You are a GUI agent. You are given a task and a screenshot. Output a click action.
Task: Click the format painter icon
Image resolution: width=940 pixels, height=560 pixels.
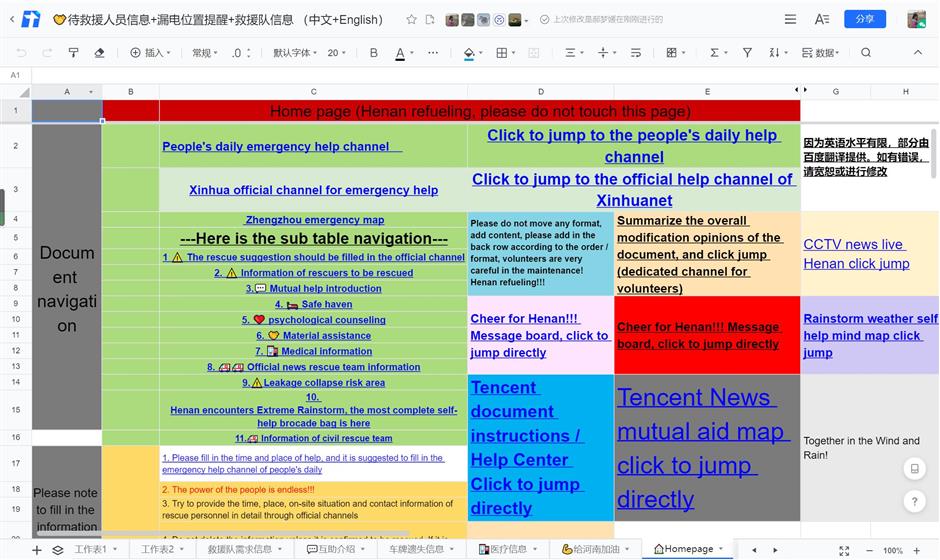click(x=73, y=53)
